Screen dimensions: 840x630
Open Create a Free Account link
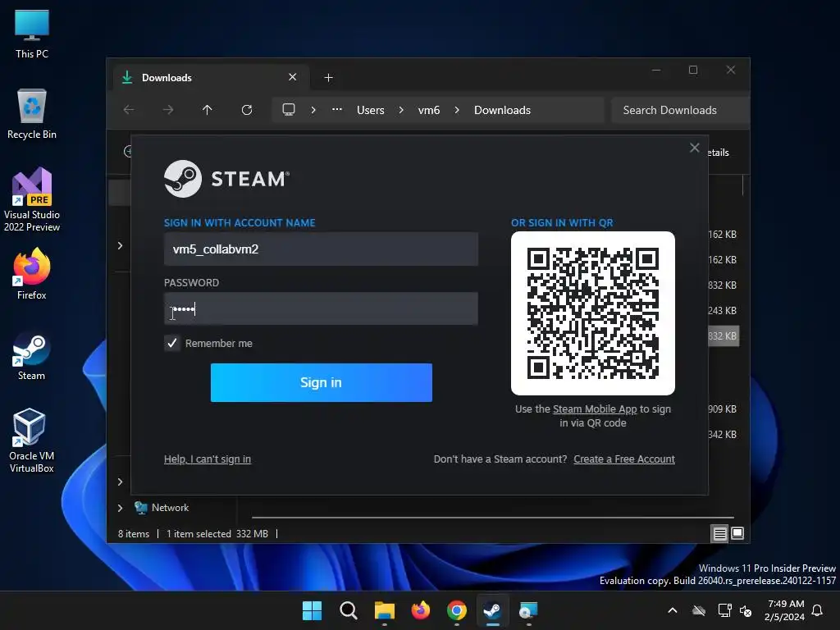624,459
